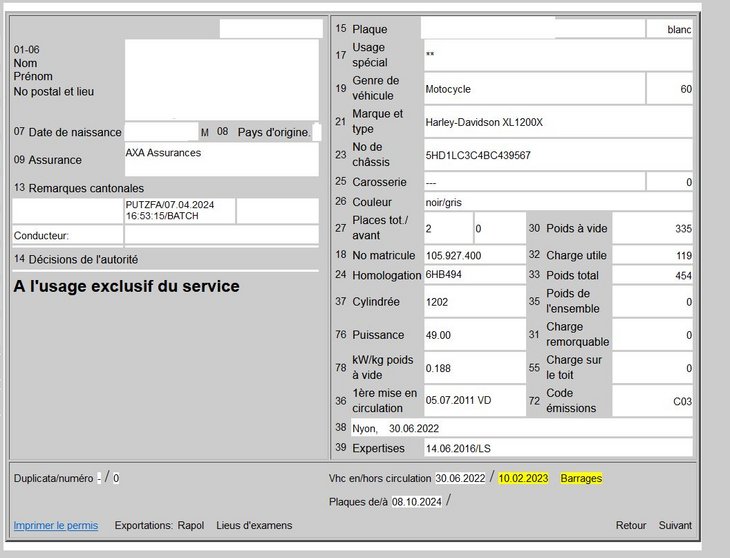
Task: Click the empty Date de naissance field
Action: (161, 132)
